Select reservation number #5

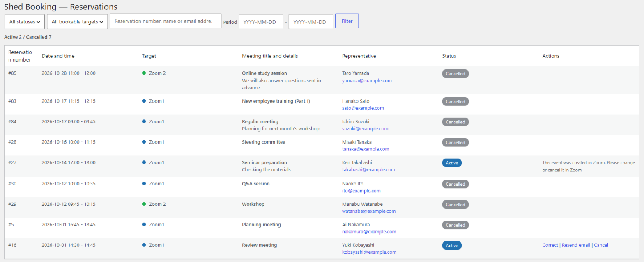coord(11,225)
